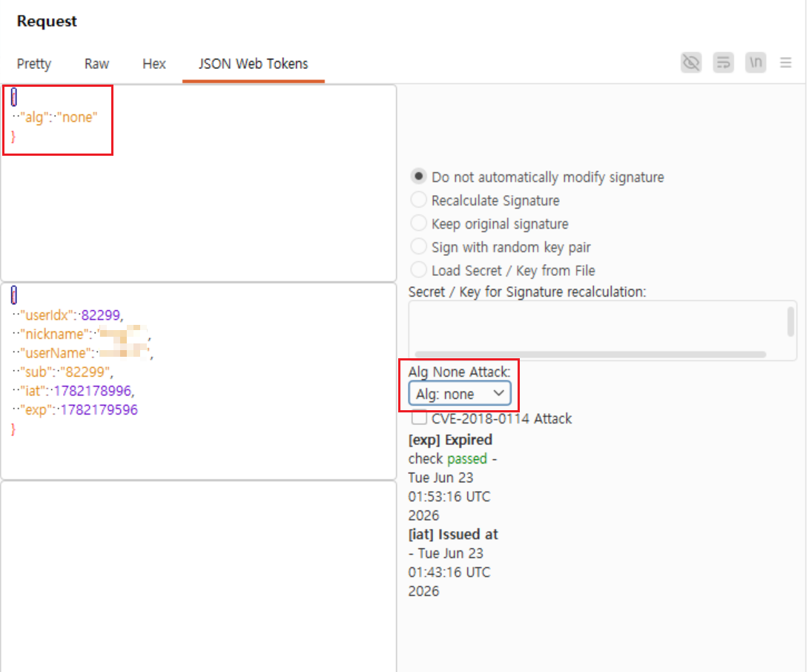The height and width of the screenshot is (672, 809).
Task: Click the secret field horizontal scrollbar
Action: pyautogui.click(x=590, y=354)
